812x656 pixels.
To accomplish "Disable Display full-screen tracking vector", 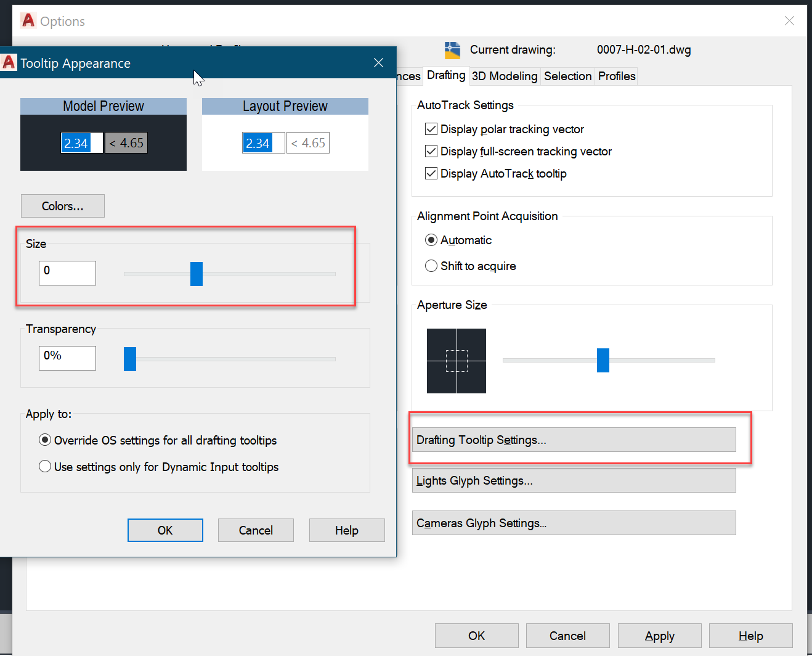I will pos(431,151).
